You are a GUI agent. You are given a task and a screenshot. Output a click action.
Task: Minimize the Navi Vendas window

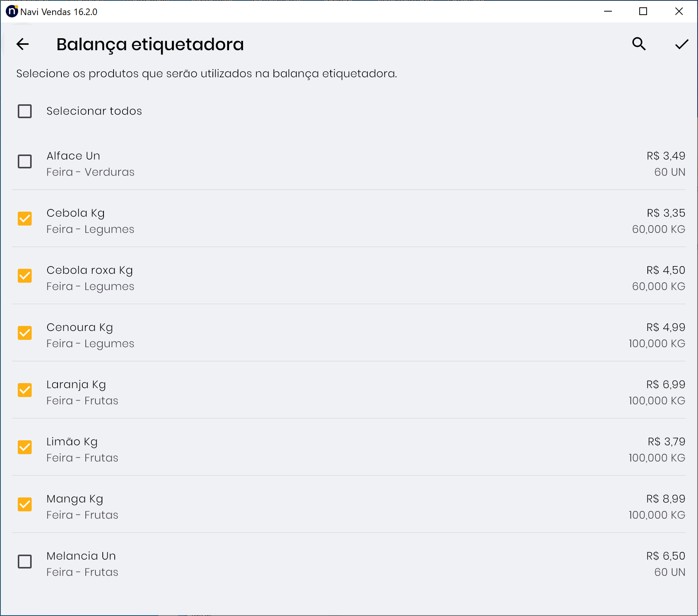point(608,12)
